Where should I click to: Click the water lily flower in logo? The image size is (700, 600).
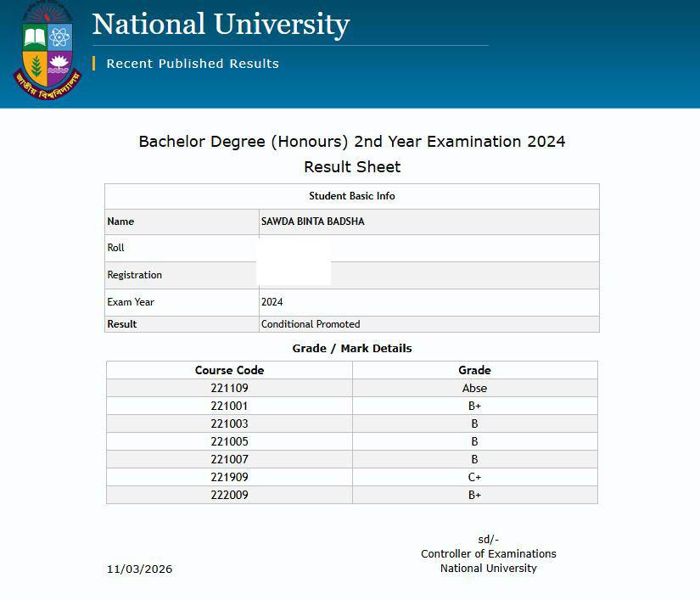(x=60, y=61)
